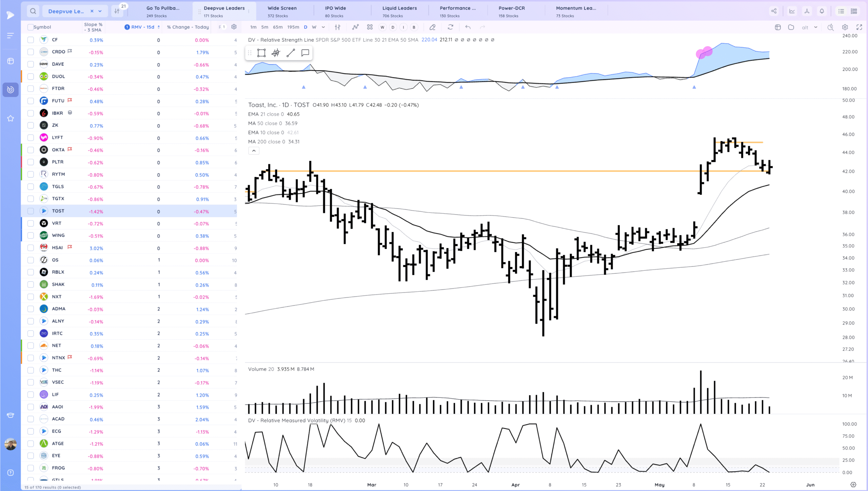Click the eraser drawing removal icon
Screen dimensions: 868x491
(432, 27)
